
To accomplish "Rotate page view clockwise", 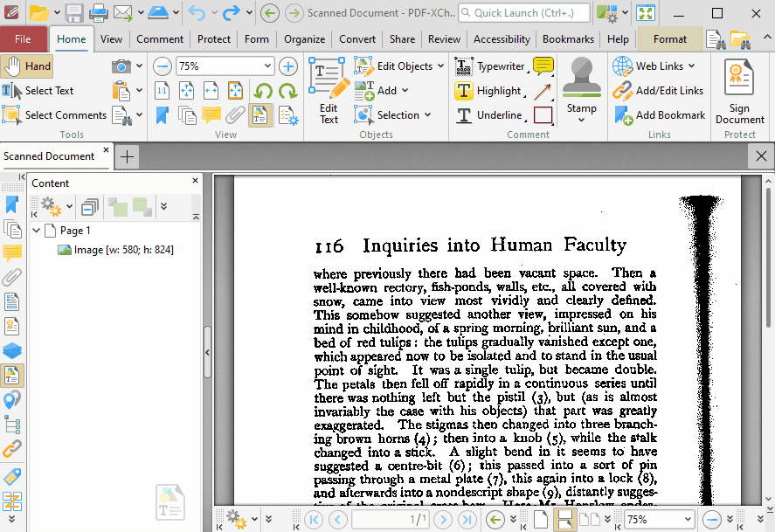I will pyautogui.click(x=287, y=91).
